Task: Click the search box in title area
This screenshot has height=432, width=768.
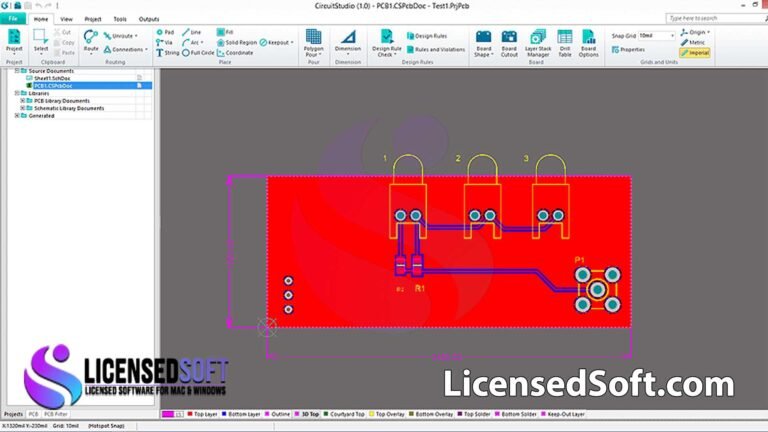Action: [714, 18]
